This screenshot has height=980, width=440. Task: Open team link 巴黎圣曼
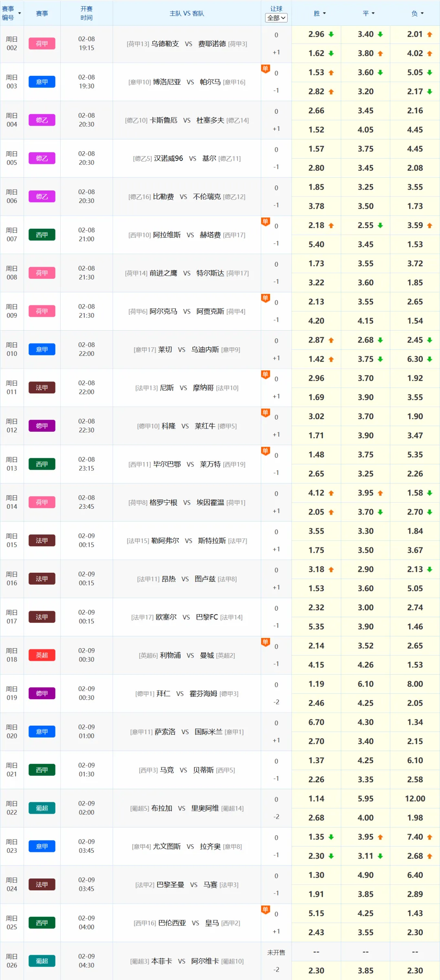(x=170, y=885)
